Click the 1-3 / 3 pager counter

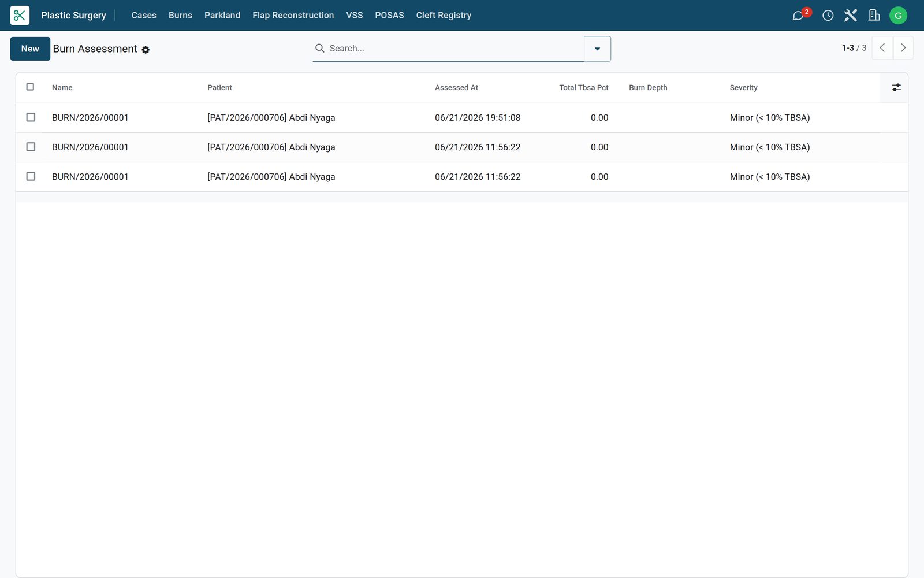tap(854, 48)
